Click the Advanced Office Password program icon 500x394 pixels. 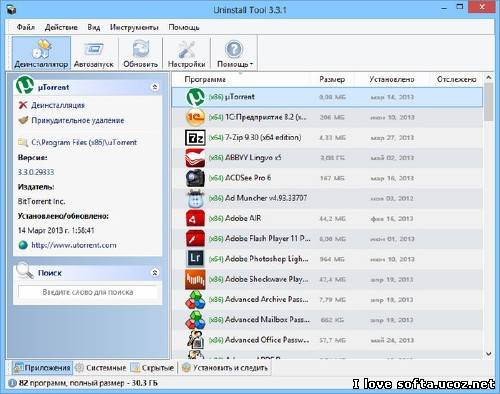tap(195, 340)
